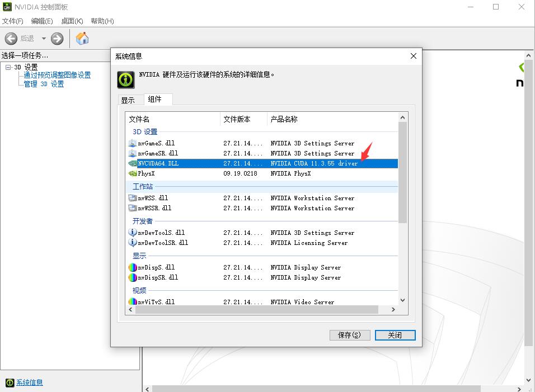Click the NVIDIA CUDA 11.3.55 driver text

coord(315,164)
